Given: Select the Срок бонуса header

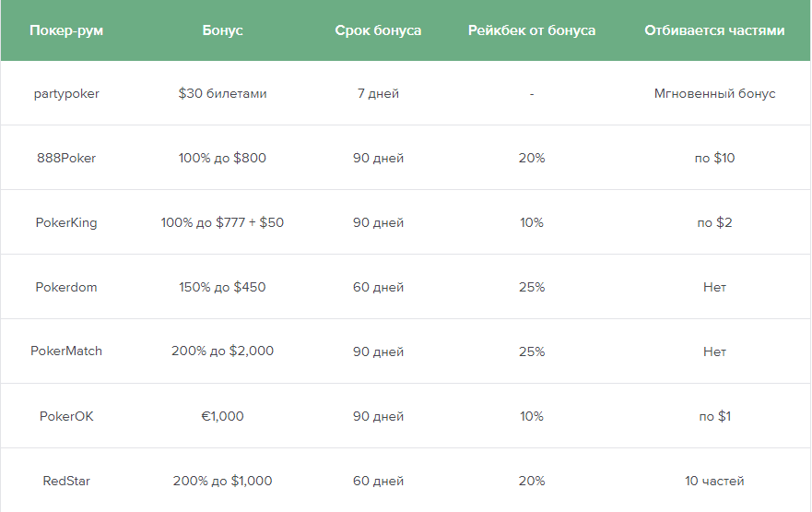Looking at the screenshot, I should pos(378,30).
